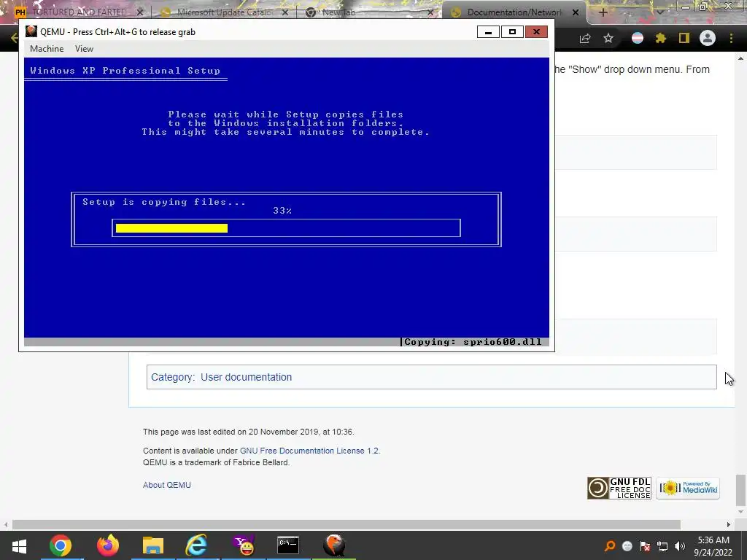Close the Documentation/Network tab
Screen dimensions: 747x560
click(576, 12)
